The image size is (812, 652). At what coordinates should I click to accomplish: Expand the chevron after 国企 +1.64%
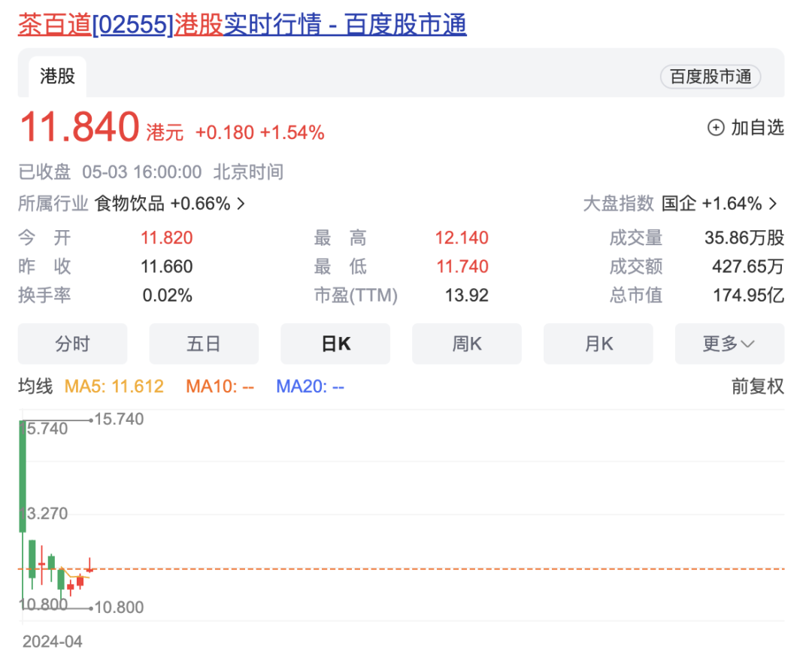773,204
